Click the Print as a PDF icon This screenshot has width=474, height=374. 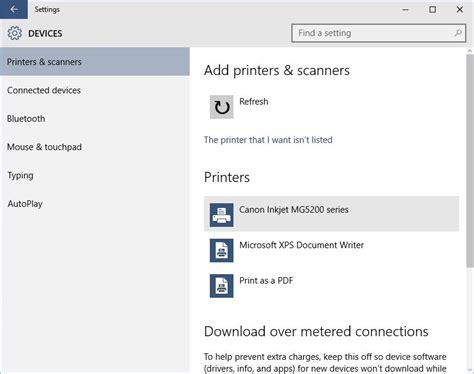221,286
